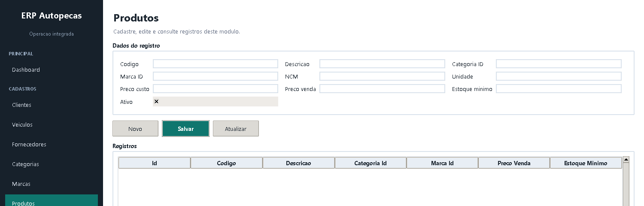
Task: Refresh list with Atualizar button
Action: click(236, 128)
